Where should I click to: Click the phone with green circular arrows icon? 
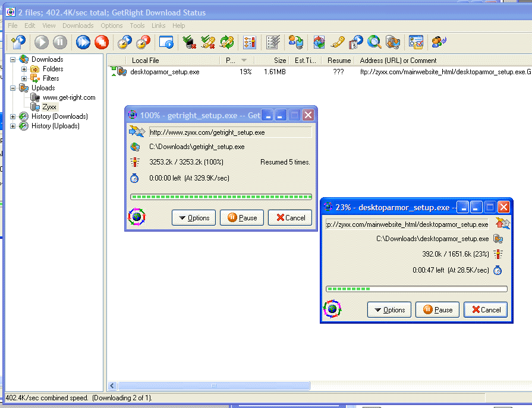[x=226, y=42]
